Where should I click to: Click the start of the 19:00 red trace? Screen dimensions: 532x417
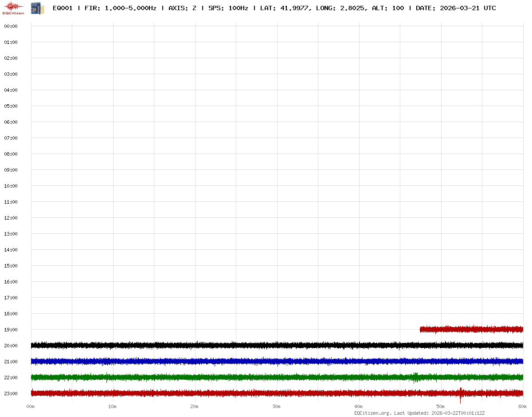(x=421, y=329)
